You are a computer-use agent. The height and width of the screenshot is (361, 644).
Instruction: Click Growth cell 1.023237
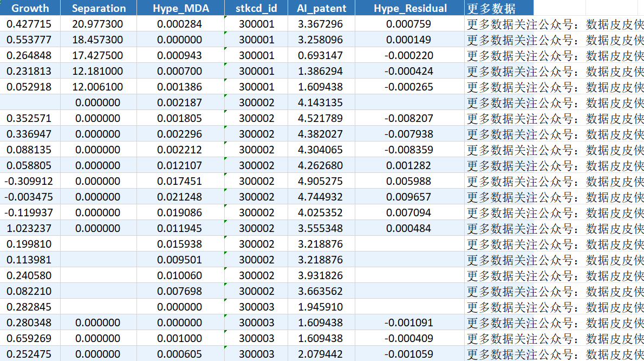30,228
